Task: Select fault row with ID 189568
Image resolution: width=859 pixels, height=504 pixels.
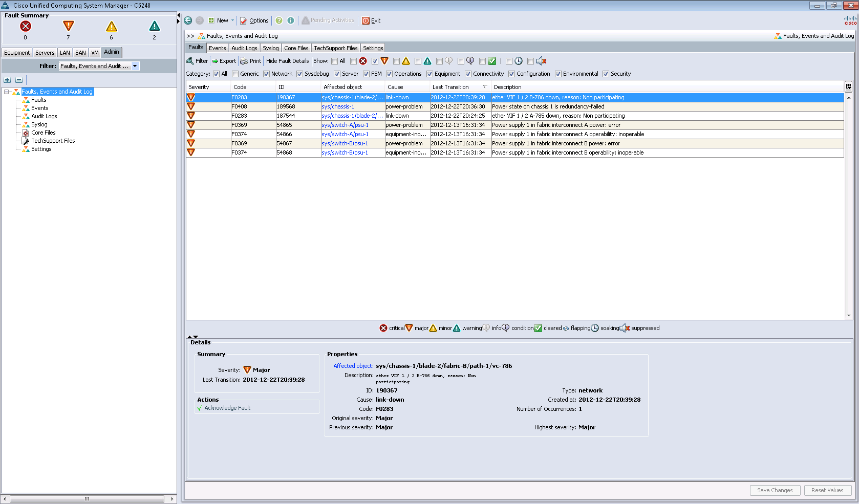Action: (515, 106)
